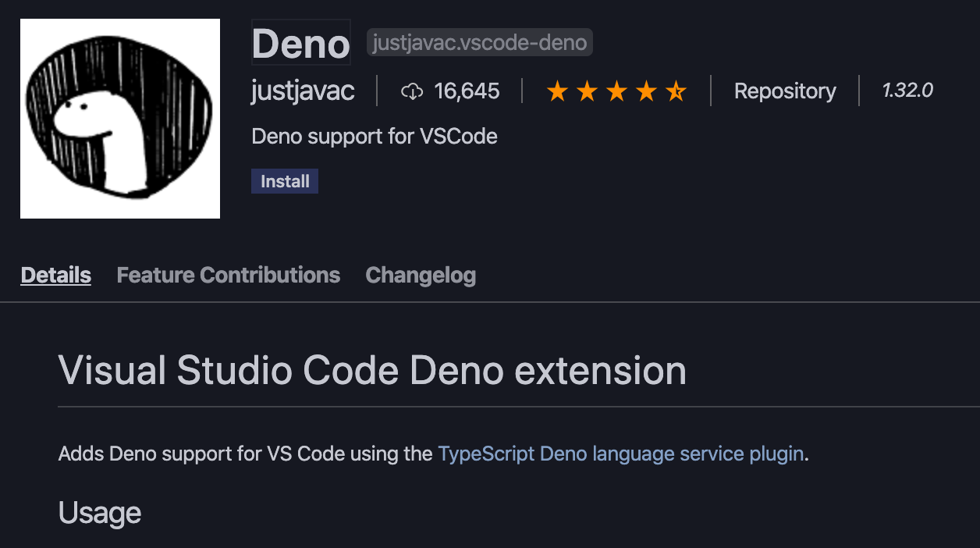Viewport: 980px width, 548px height.
Task: Open the Changelog tab
Action: coord(421,275)
